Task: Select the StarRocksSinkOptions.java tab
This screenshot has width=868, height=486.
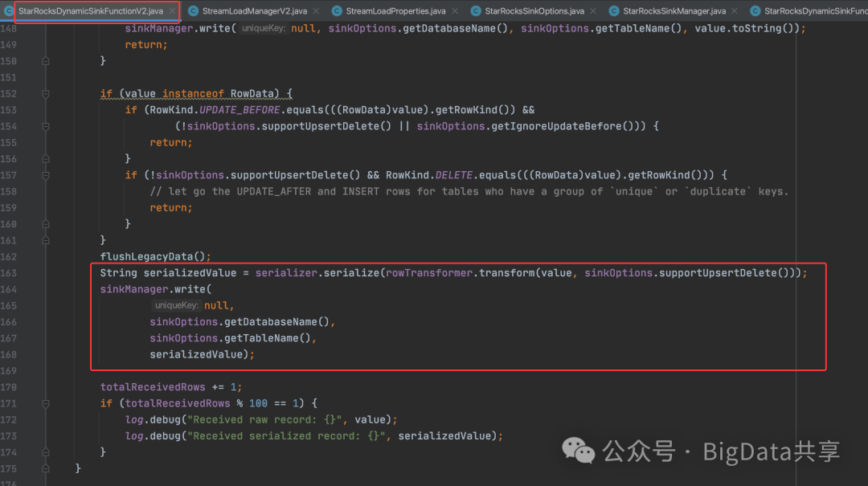Action: pos(534,11)
